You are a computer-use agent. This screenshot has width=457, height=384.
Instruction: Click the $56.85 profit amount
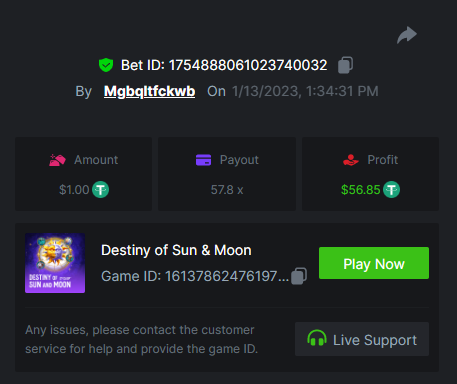tap(360, 190)
